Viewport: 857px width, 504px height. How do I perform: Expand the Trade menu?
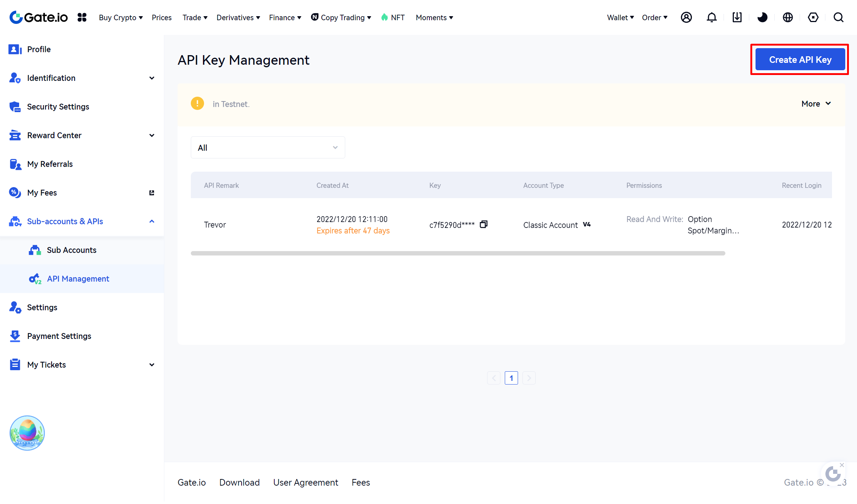(195, 18)
